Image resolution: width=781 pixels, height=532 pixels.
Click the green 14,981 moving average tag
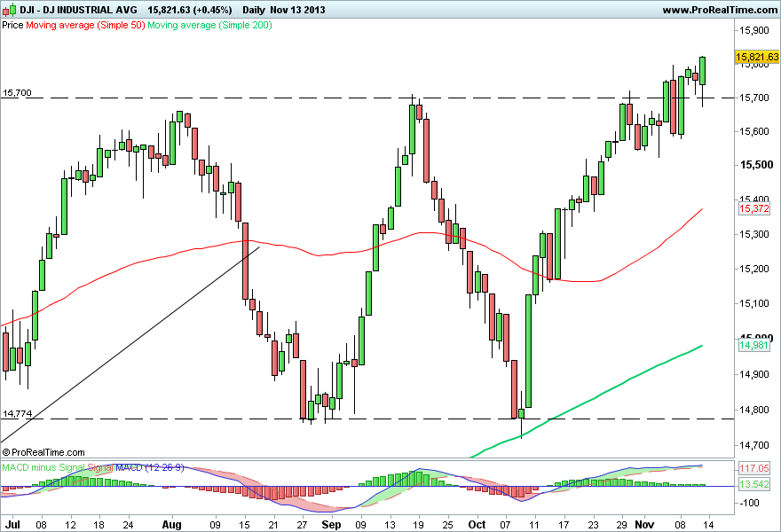753,345
